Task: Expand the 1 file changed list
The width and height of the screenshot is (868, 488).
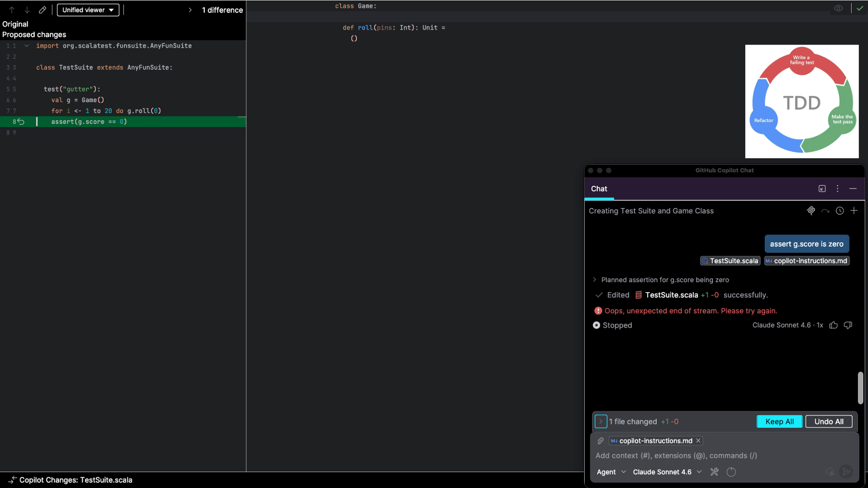Action: click(x=601, y=422)
